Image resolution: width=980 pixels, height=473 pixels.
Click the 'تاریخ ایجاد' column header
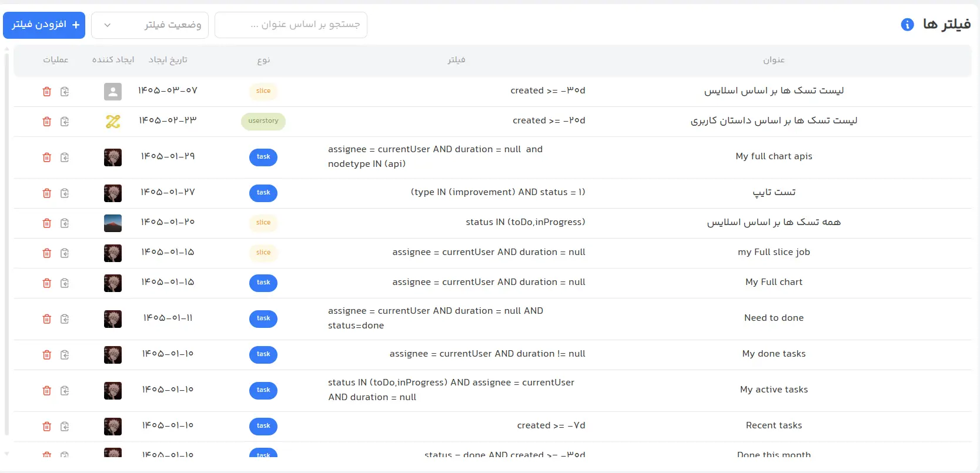pyautogui.click(x=168, y=60)
